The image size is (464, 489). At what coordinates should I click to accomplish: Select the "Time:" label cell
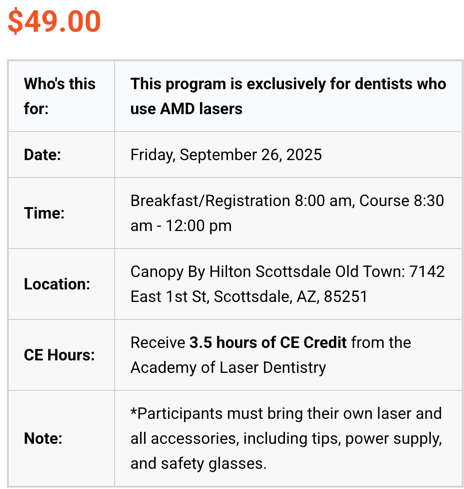pos(61,213)
